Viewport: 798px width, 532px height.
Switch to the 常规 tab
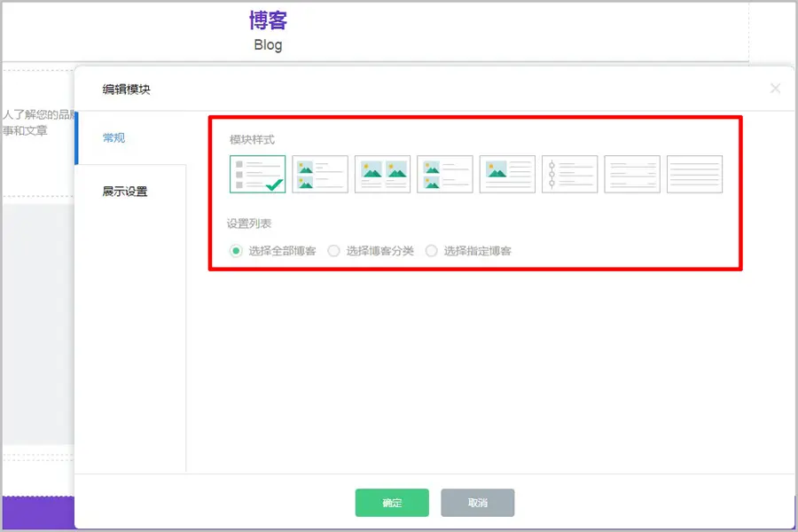[x=113, y=138]
